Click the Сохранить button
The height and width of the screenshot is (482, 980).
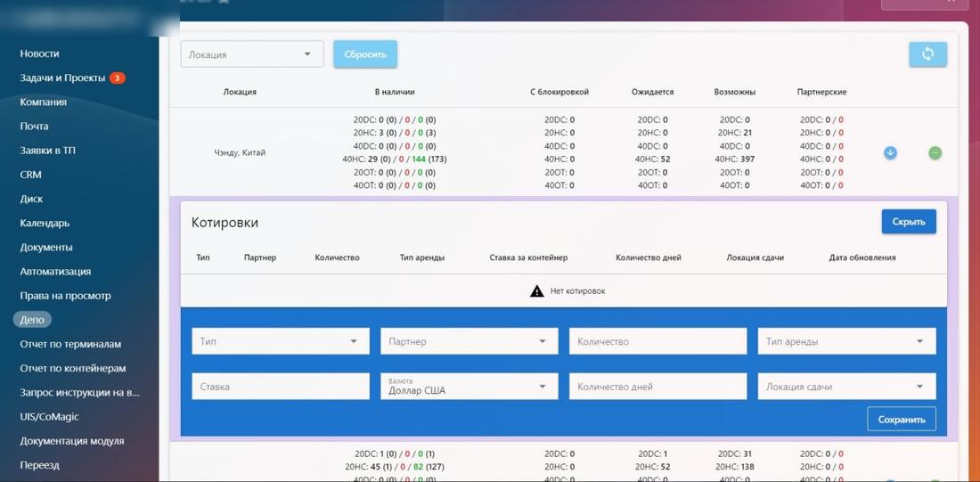[x=902, y=419]
